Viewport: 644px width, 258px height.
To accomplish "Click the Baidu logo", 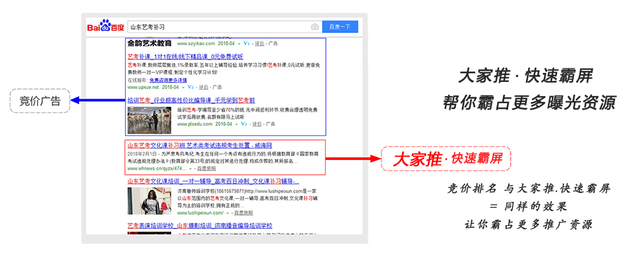I will tap(105, 26).
